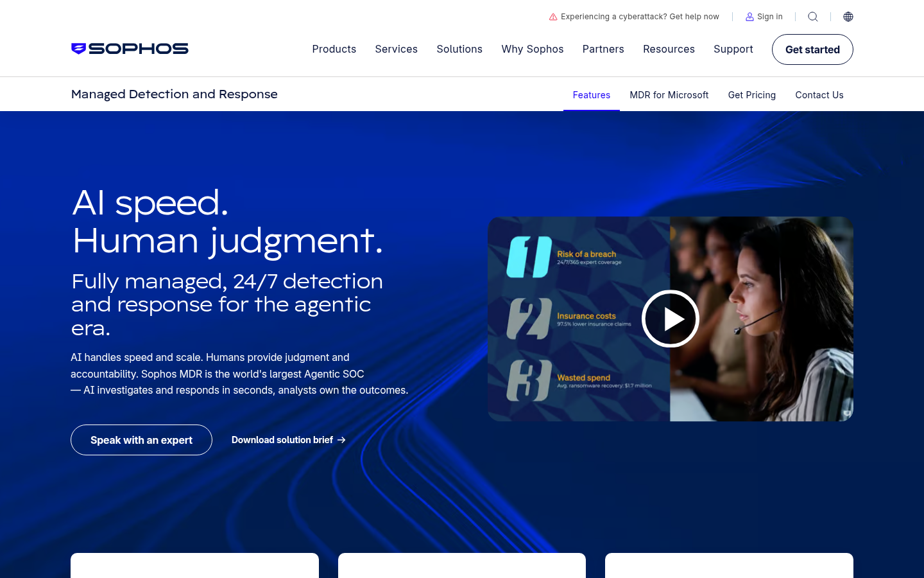The image size is (924, 578).
Task: Open the globe language selector
Action: point(848,17)
